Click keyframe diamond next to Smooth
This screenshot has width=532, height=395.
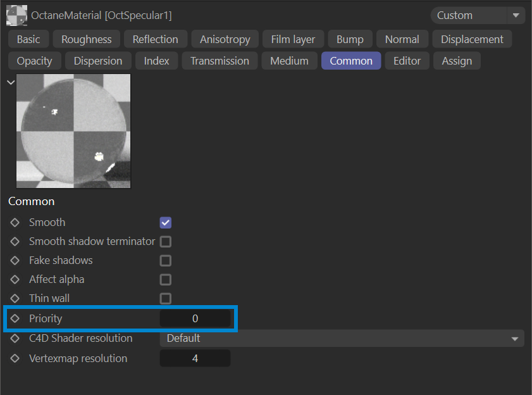coord(15,222)
